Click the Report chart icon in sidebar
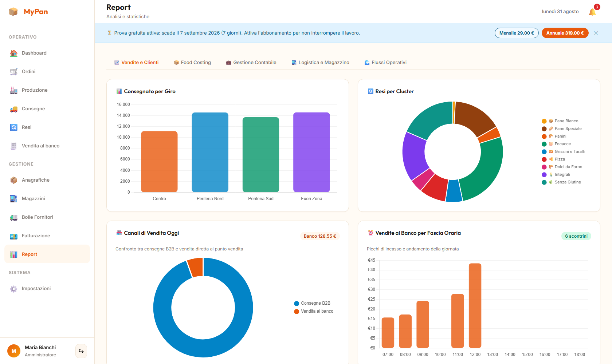 [x=14, y=254]
